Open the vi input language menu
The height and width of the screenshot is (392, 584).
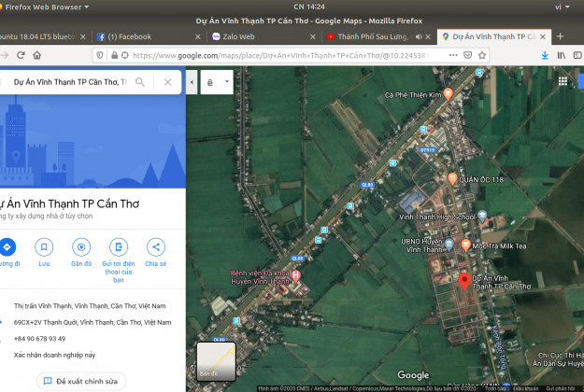click(562, 7)
